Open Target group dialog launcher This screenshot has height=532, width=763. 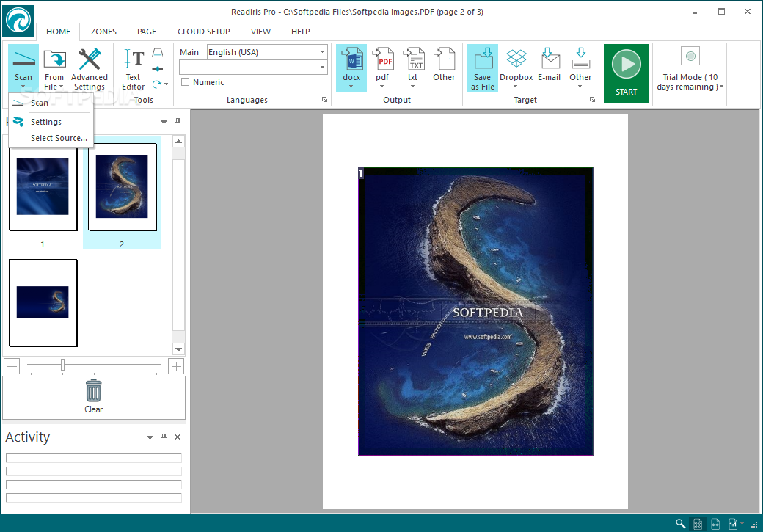[592, 100]
